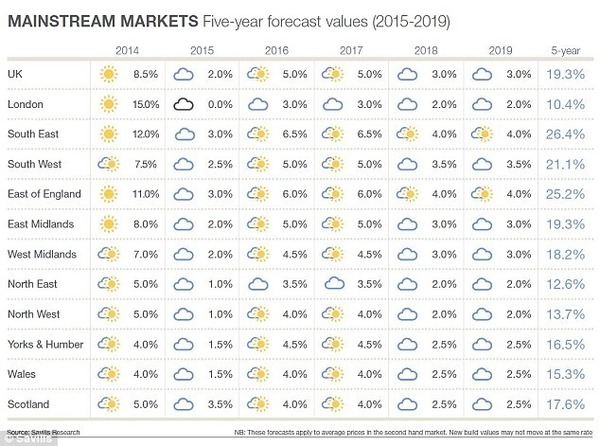Viewport: 600px width, 446px height.
Task: Select East of England 2019 sun-cloud icon
Action: [482, 194]
